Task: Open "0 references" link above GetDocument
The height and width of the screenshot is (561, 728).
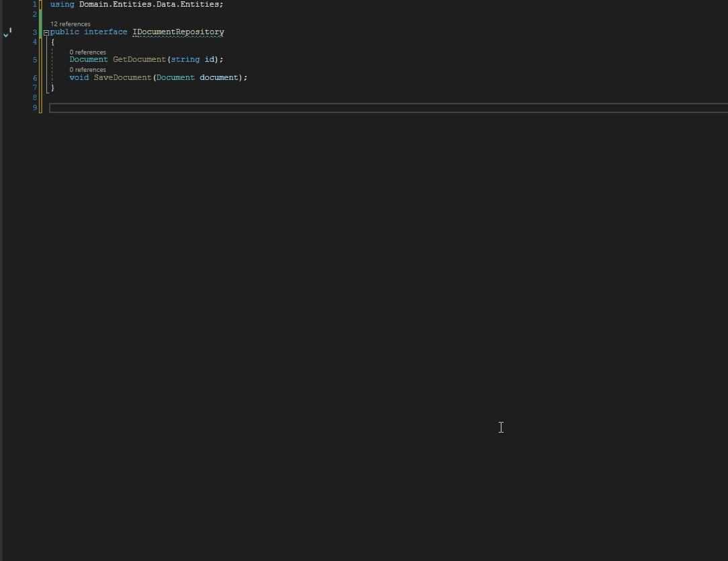Action: pyautogui.click(x=87, y=52)
